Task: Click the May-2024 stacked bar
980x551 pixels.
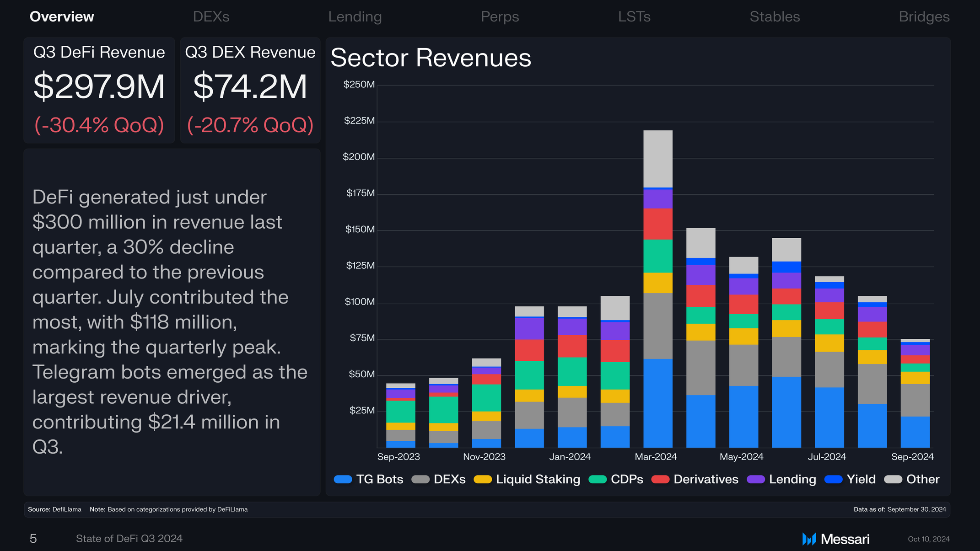Action: pyautogui.click(x=743, y=352)
